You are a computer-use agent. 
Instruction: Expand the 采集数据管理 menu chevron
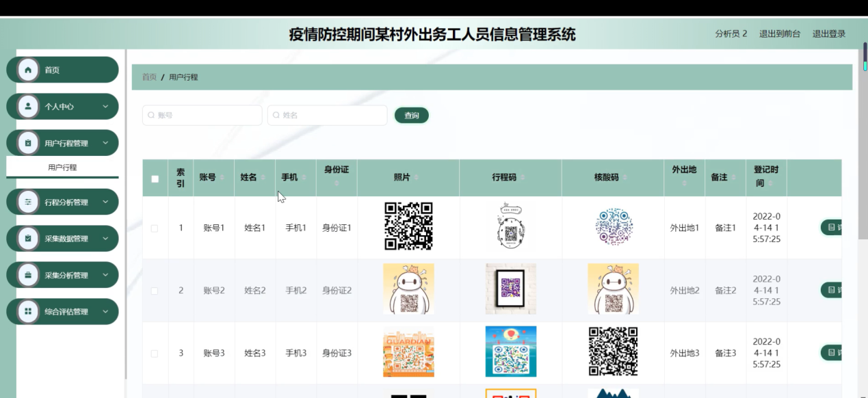click(105, 239)
